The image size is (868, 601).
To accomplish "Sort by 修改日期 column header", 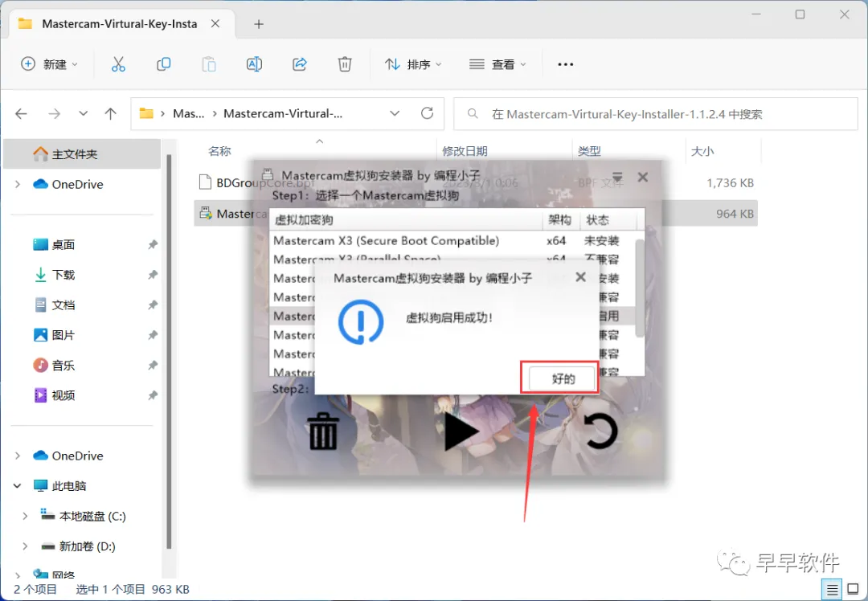I will [465, 151].
